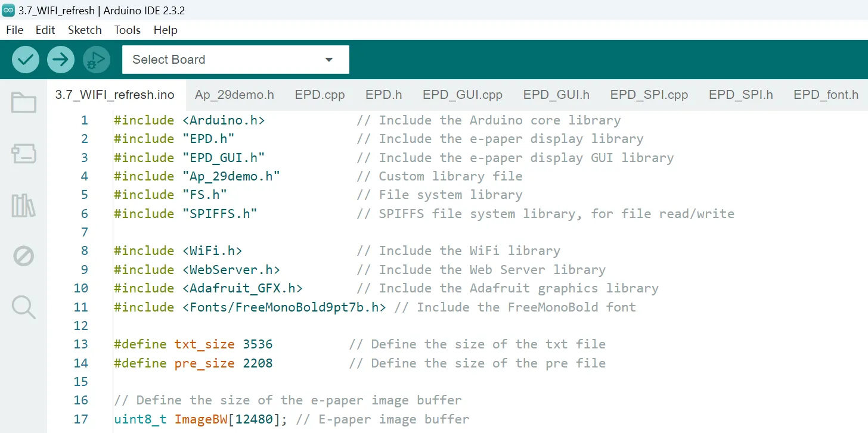Open the Sketchbook folder icon in sidebar
Screen dimensions: 868x433
click(24, 103)
